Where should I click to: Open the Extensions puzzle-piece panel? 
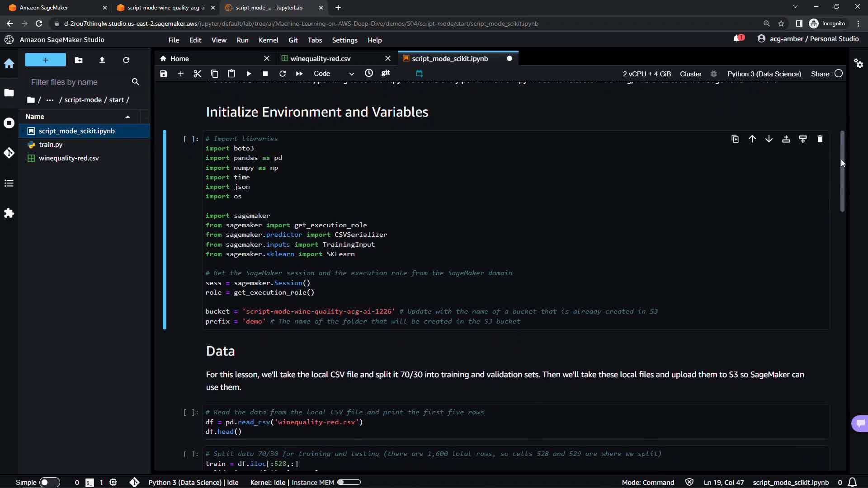pyautogui.click(x=9, y=213)
